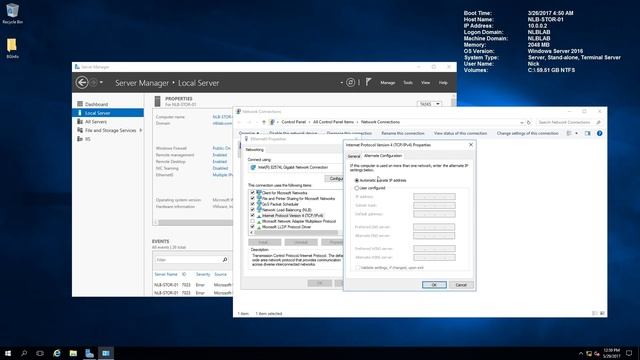Toggle Network Load Balancing (NLB) checkbox

[252, 210]
